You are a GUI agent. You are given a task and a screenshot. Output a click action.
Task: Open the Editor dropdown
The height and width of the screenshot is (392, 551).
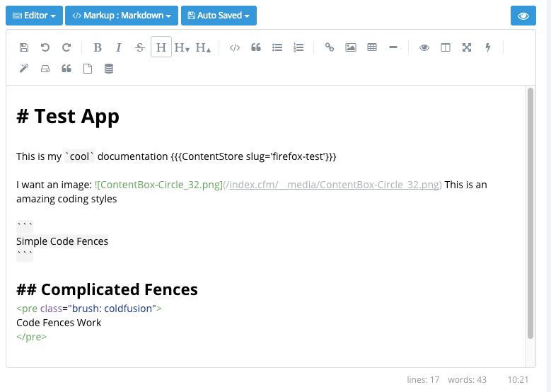click(34, 16)
